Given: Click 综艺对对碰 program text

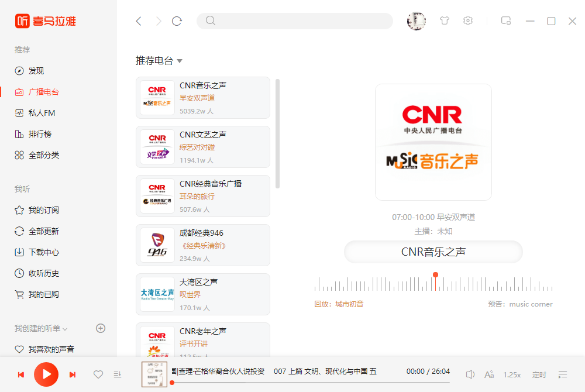Looking at the screenshot, I should 197,147.
